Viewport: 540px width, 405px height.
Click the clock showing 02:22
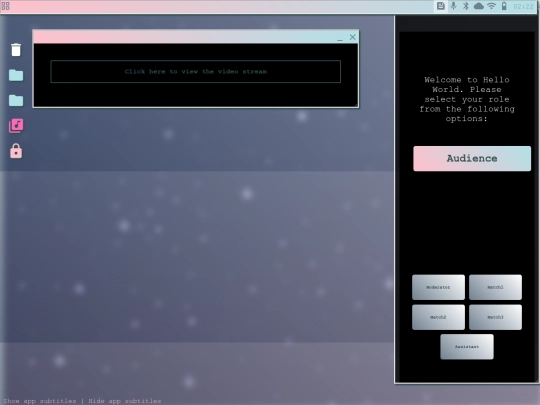coord(523,6)
